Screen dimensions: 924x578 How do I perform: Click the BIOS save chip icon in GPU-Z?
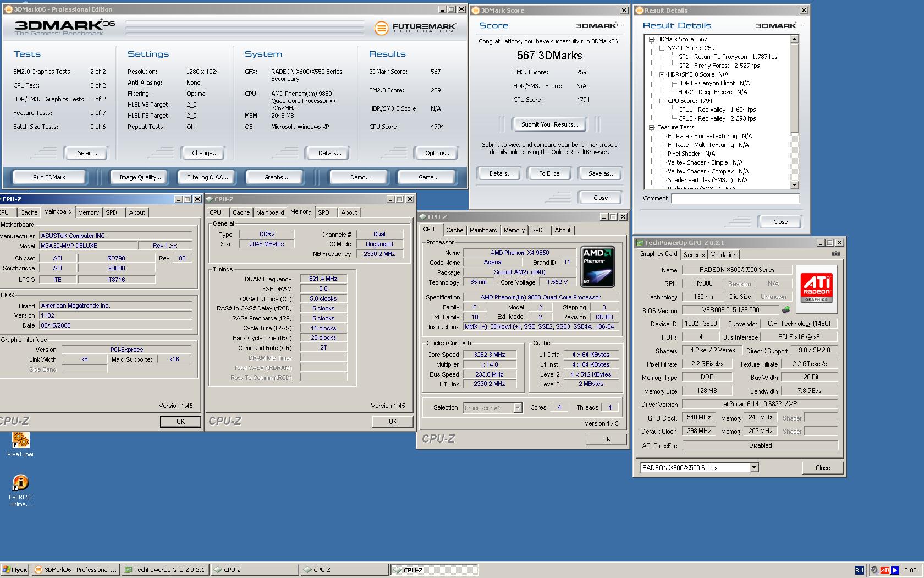coord(786,310)
